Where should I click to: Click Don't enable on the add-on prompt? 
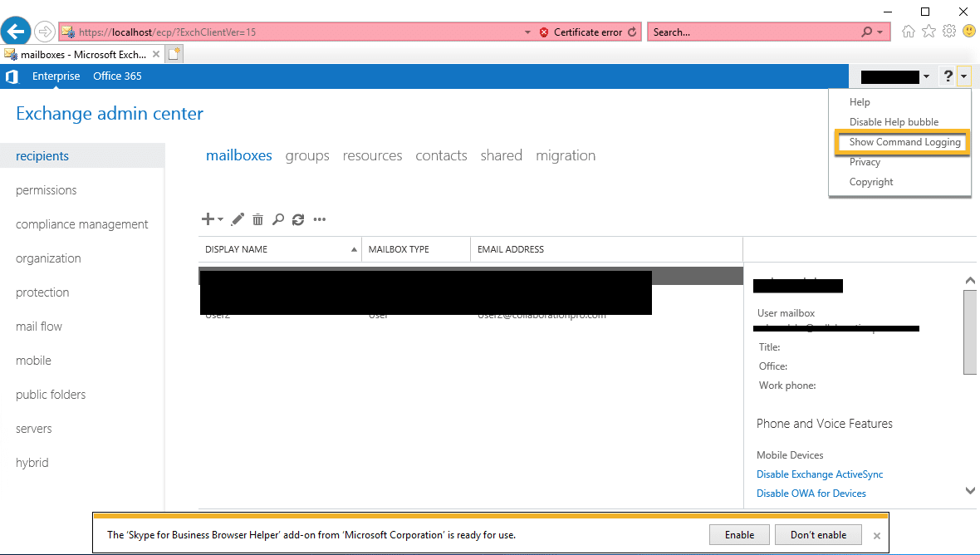[x=818, y=534]
